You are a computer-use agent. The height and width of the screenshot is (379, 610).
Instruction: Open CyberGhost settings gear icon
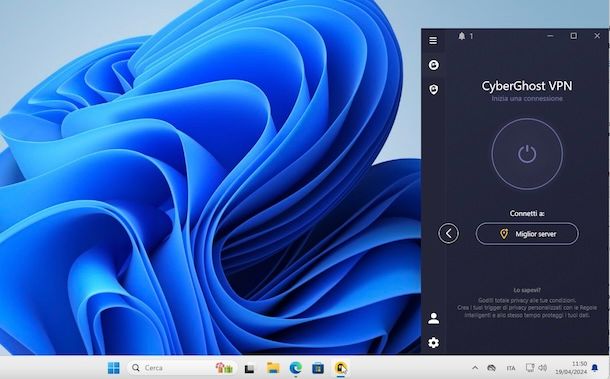pyautogui.click(x=433, y=343)
